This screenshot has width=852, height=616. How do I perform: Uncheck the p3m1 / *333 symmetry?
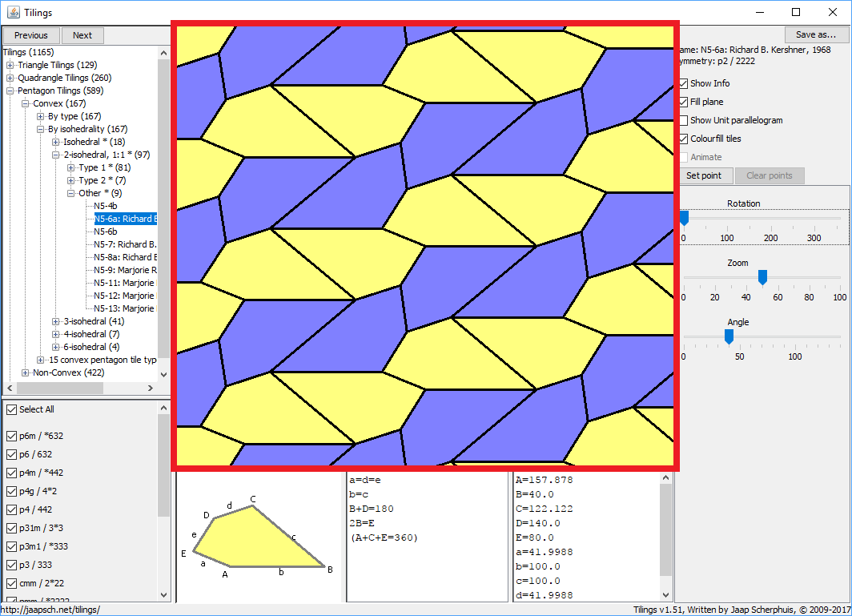tap(11, 547)
